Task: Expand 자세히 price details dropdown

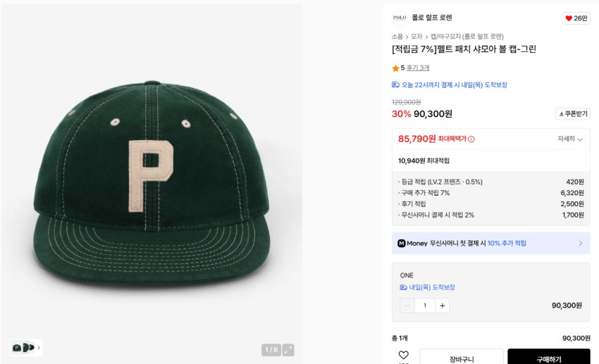Action: pos(569,139)
